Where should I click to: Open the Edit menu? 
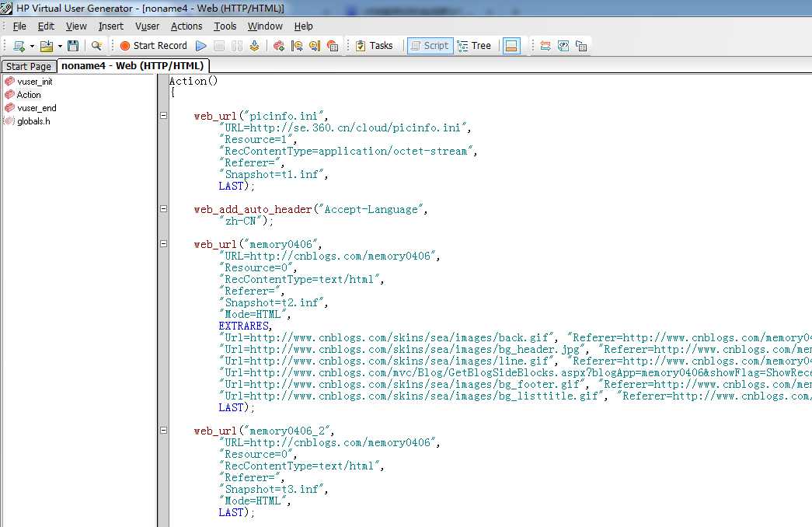46,26
